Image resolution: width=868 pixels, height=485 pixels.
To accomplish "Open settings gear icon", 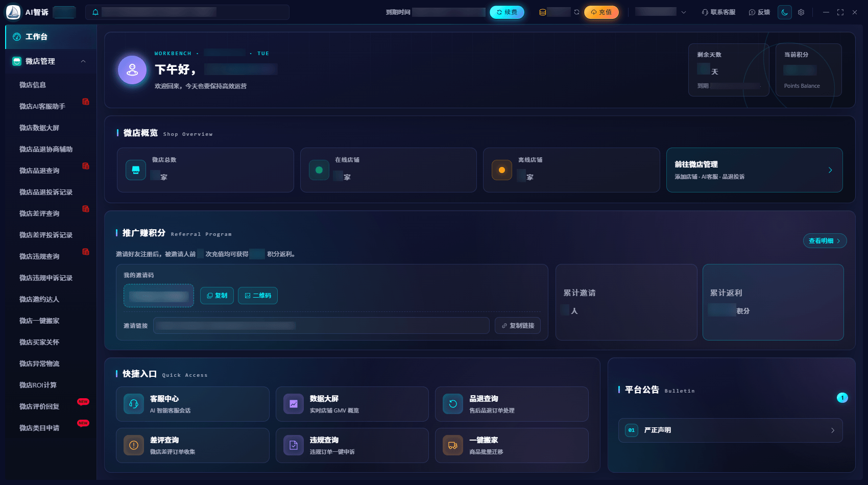I will click(801, 12).
